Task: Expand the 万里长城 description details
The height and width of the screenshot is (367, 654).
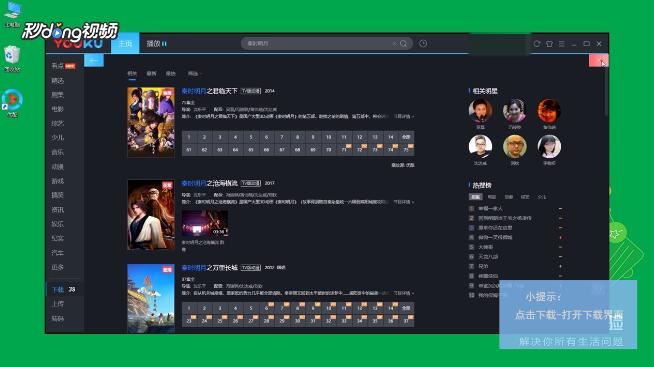Action: (x=404, y=293)
